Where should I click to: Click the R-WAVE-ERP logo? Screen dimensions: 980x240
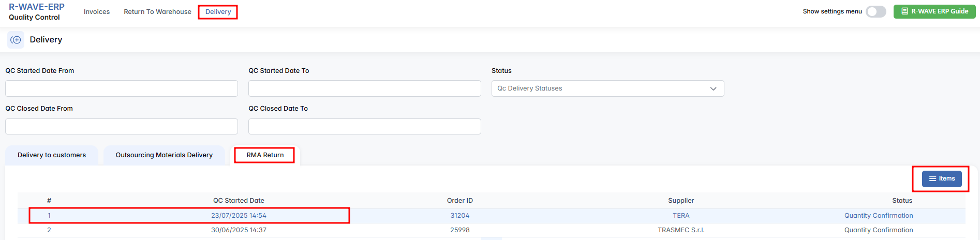(x=37, y=7)
